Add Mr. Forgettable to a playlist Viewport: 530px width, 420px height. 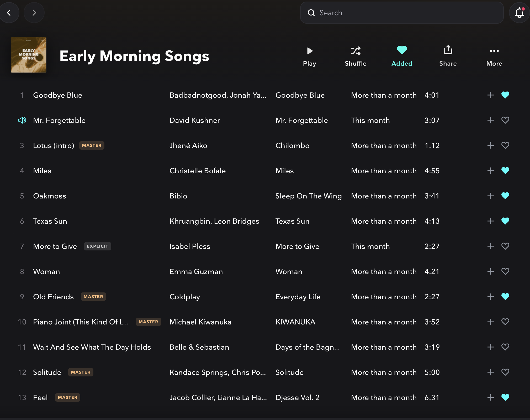tap(490, 120)
